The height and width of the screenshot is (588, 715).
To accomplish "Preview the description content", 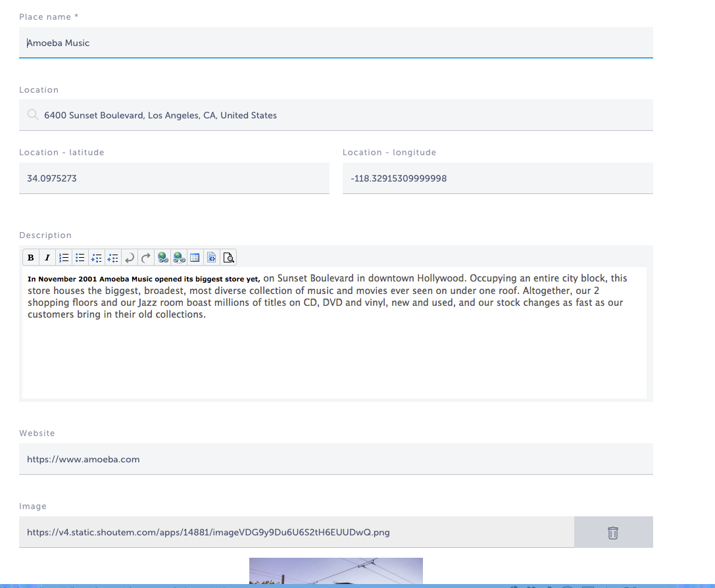I will pyautogui.click(x=228, y=258).
